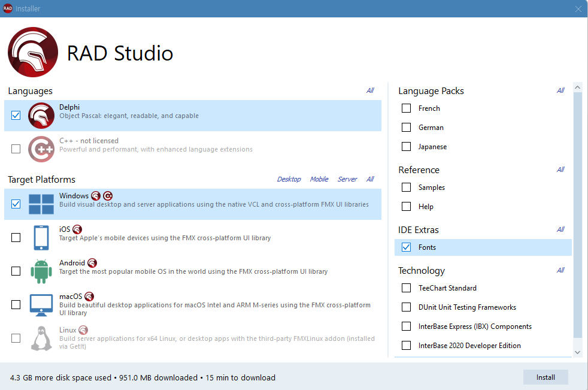Check the German language pack
This screenshot has width=588, height=390.
[406, 127]
